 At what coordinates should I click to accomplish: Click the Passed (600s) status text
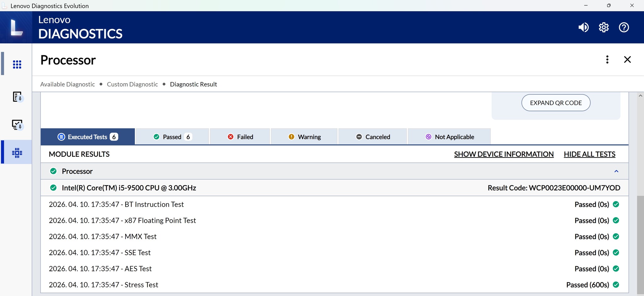588,285
